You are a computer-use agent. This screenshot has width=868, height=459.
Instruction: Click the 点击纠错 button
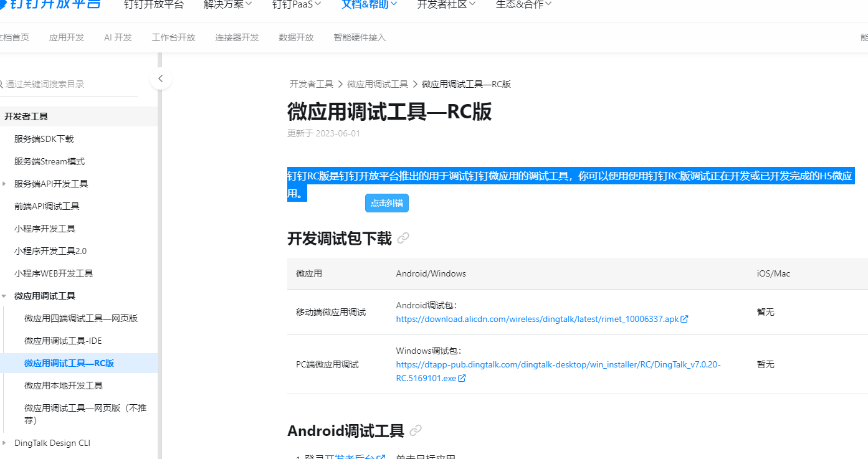[387, 203]
